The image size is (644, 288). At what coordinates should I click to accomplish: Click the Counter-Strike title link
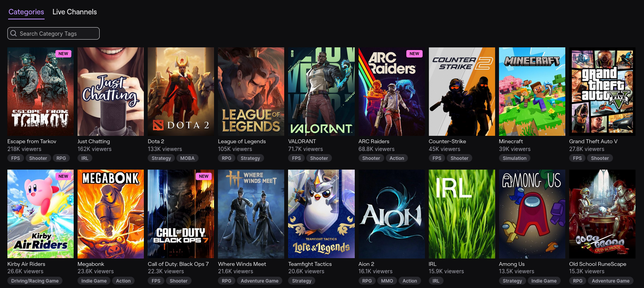[x=447, y=141]
